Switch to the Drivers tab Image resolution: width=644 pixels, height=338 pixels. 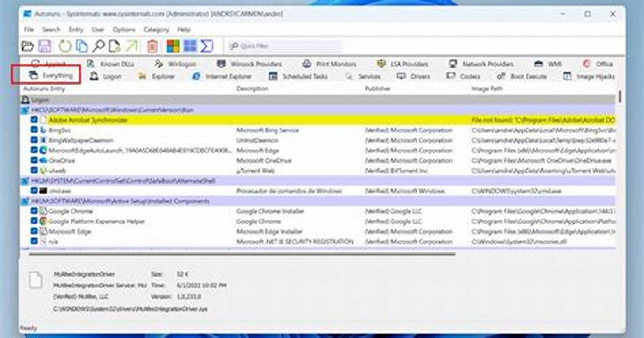coord(413,76)
